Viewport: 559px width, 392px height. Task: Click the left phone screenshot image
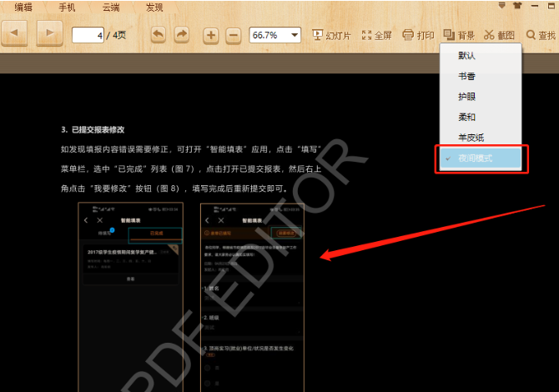click(x=131, y=297)
